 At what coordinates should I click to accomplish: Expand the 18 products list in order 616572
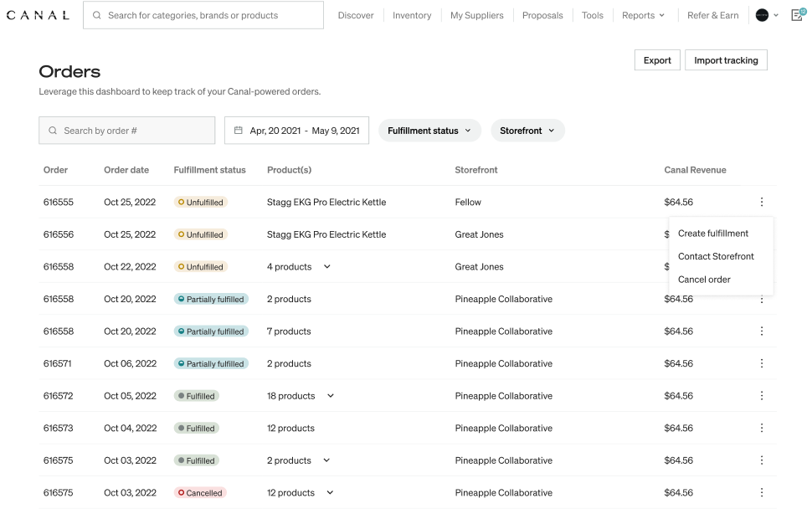(x=331, y=396)
